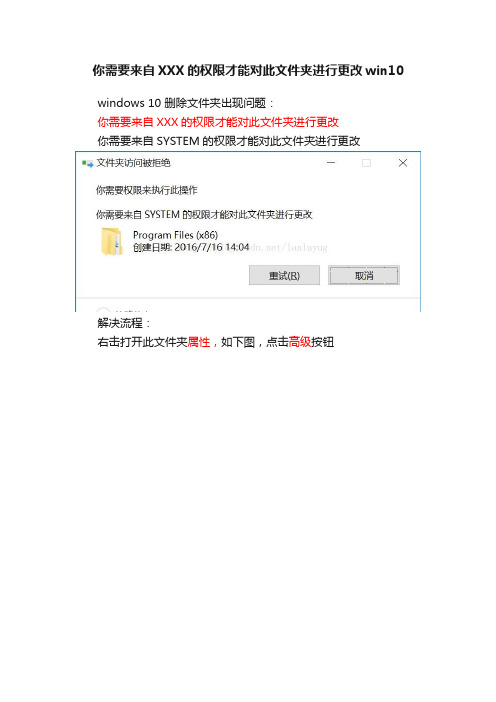Click the faint blog watermark URL text
The image size is (496, 702).
(x=289, y=247)
